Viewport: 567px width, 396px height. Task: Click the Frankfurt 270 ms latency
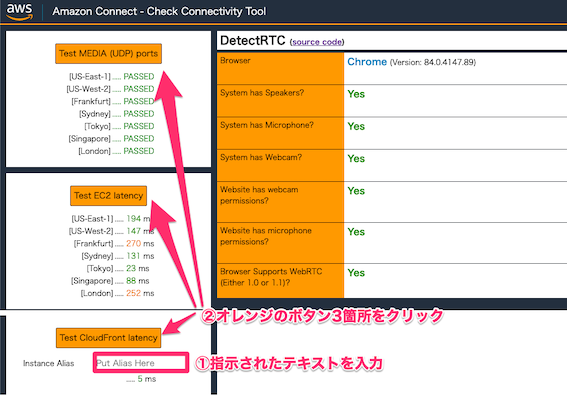click(114, 243)
